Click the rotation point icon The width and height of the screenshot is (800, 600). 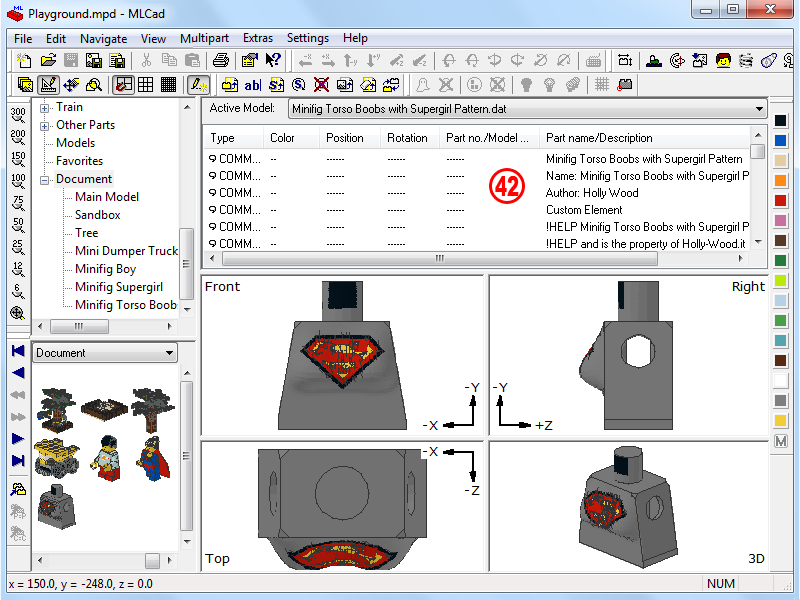(x=677, y=60)
